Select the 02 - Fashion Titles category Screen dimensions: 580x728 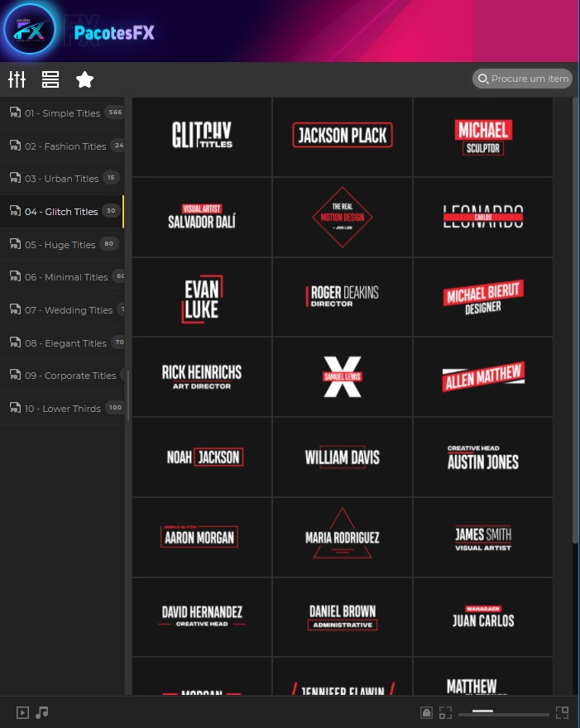[x=65, y=146]
